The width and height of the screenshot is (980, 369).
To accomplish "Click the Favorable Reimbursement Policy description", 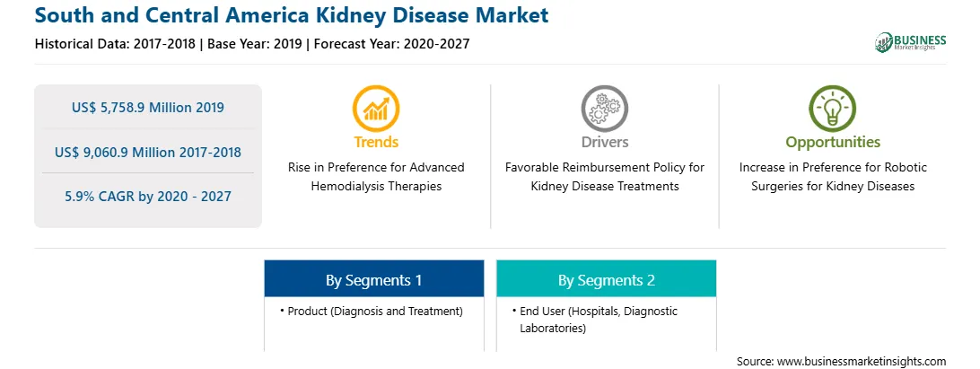I will pos(604,177).
